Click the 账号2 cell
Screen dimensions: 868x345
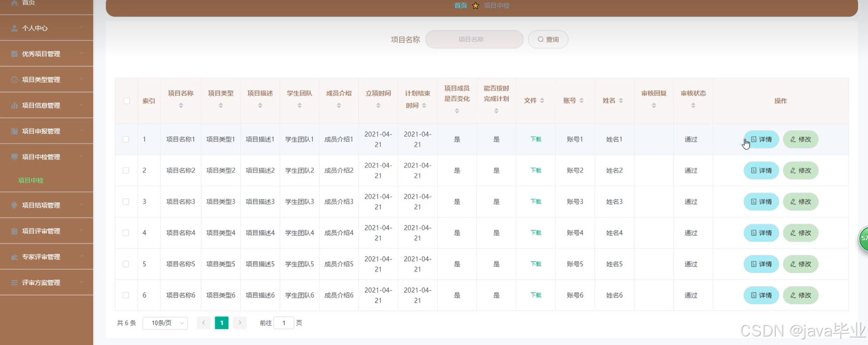[x=575, y=170]
